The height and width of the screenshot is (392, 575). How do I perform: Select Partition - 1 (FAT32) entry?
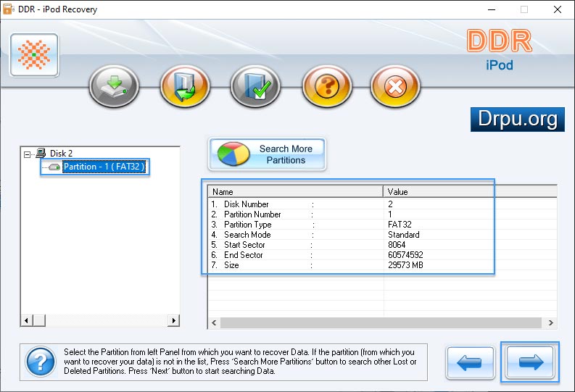(104, 167)
